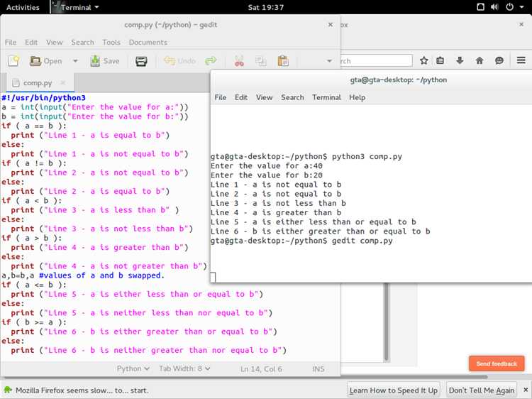The width and height of the screenshot is (532, 399).
Task: Click the window indicator icon in top bar
Action: click(x=480, y=7)
